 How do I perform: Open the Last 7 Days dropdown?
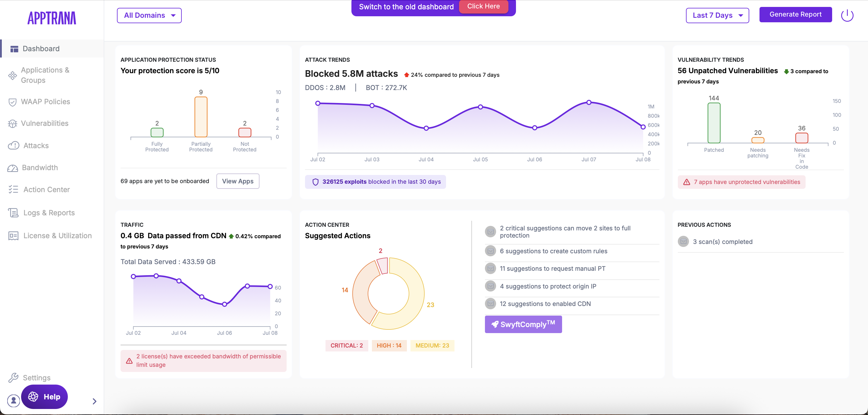click(717, 15)
